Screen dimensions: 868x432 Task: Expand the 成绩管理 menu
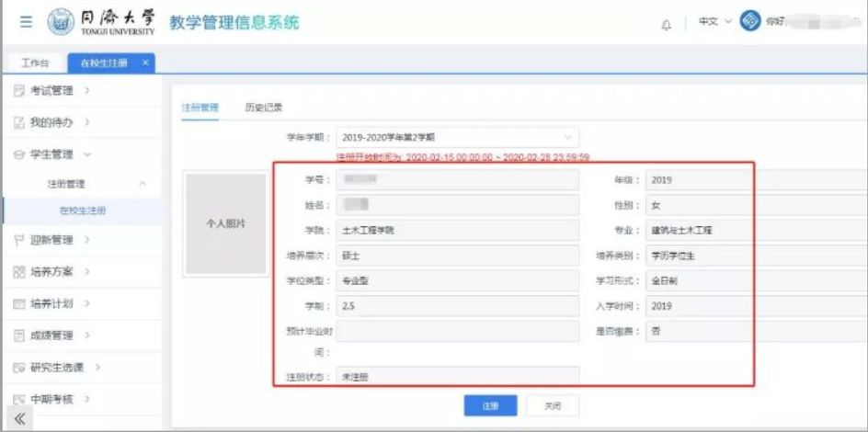pyautogui.click(x=87, y=335)
